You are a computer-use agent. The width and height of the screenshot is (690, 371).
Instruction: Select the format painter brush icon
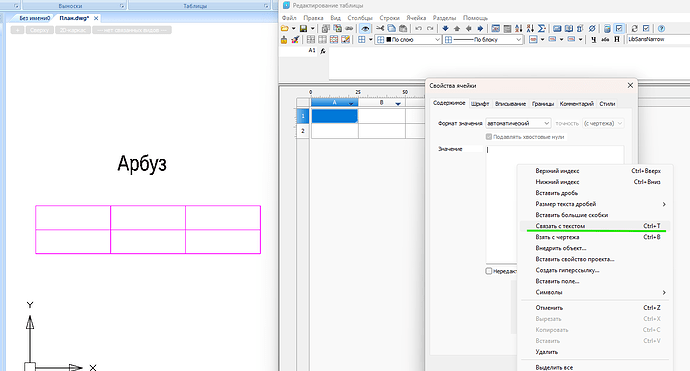click(x=295, y=40)
